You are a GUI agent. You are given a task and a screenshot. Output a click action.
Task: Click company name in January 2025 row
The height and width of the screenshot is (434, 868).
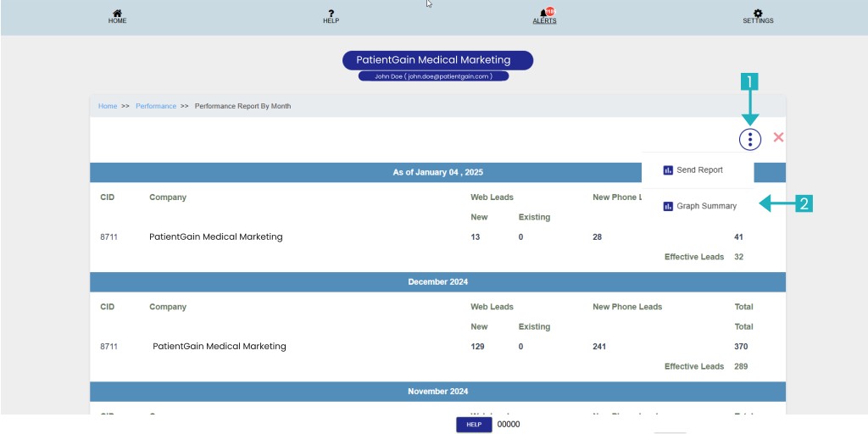[x=216, y=237]
